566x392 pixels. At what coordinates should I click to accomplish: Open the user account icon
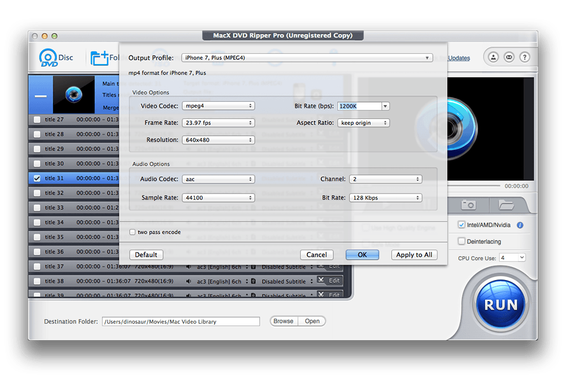(x=494, y=57)
